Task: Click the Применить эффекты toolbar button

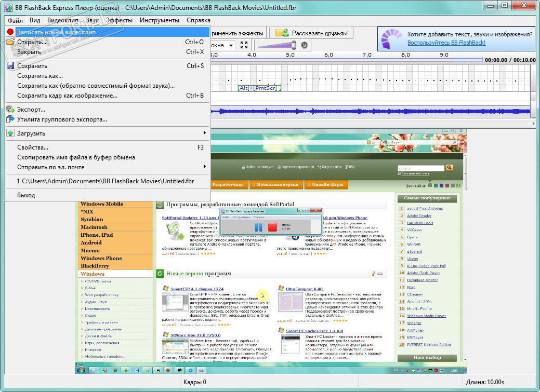Action: [238, 33]
